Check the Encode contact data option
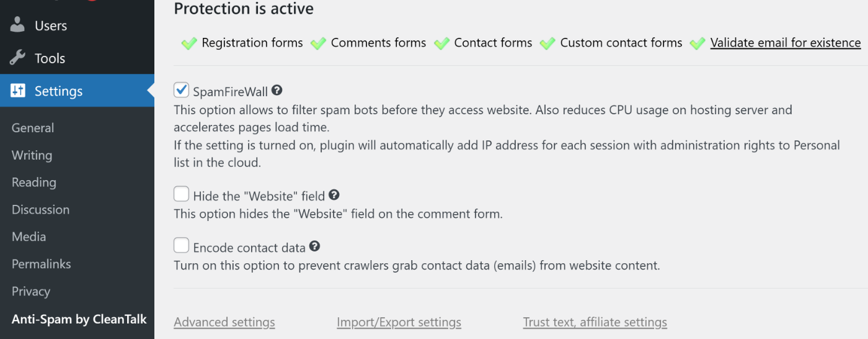Viewport: 868px width, 339px height. pos(181,246)
